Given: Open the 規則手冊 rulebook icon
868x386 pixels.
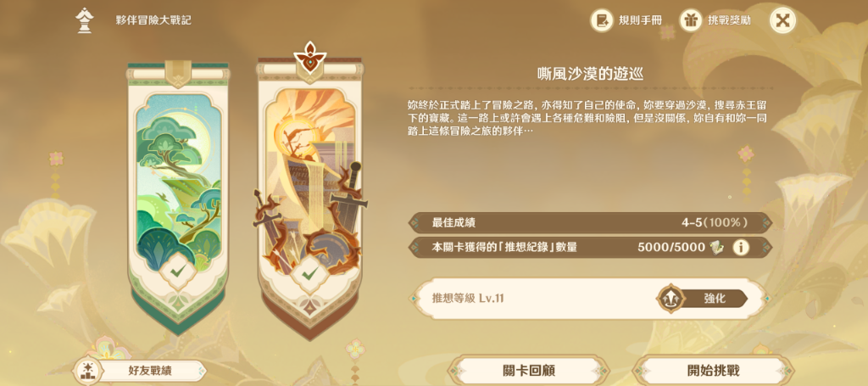Looking at the screenshot, I should pyautogui.click(x=603, y=21).
